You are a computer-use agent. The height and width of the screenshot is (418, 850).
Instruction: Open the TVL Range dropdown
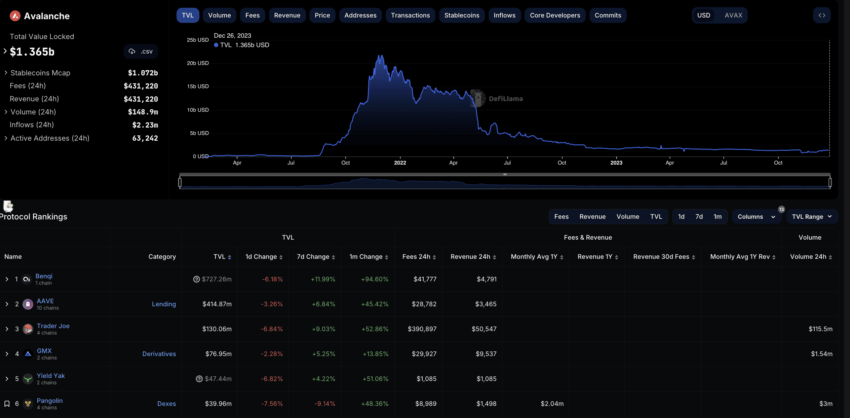pos(811,216)
